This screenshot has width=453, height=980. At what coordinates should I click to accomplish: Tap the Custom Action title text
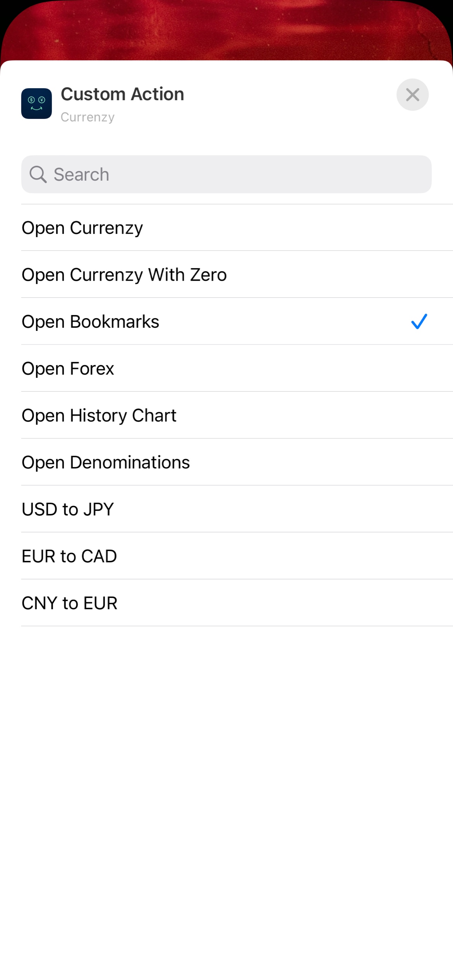click(122, 94)
